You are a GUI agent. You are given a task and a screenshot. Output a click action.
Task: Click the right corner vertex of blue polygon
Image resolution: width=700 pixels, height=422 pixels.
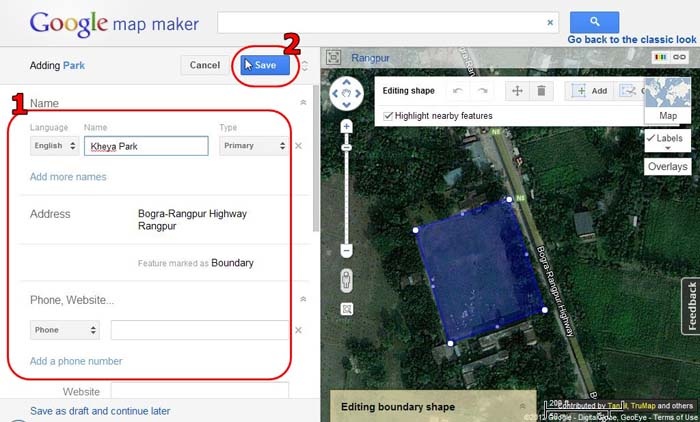[x=545, y=309]
